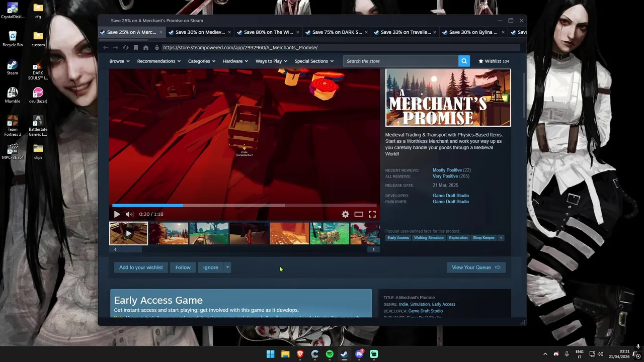Image resolution: width=644 pixels, height=362 pixels.
Task: Click the Follow button
Action: tap(183, 267)
